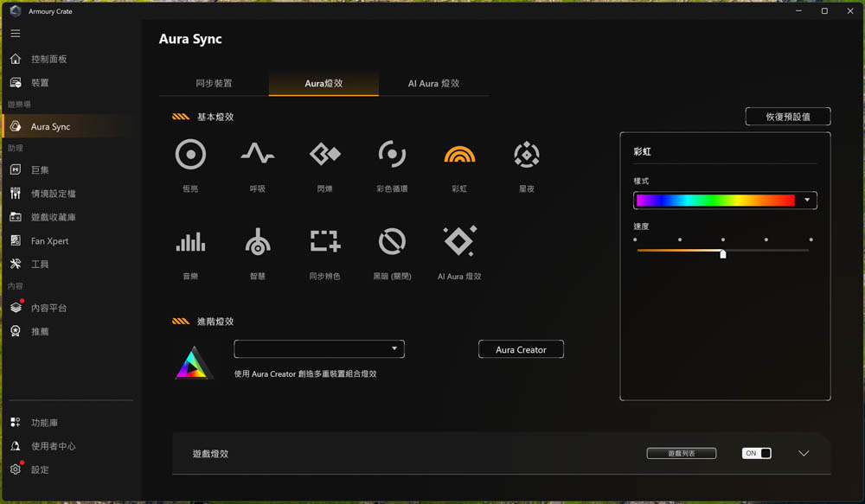Launch Aura Creator button
The height and width of the screenshot is (504, 865).
click(x=521, y=349)
